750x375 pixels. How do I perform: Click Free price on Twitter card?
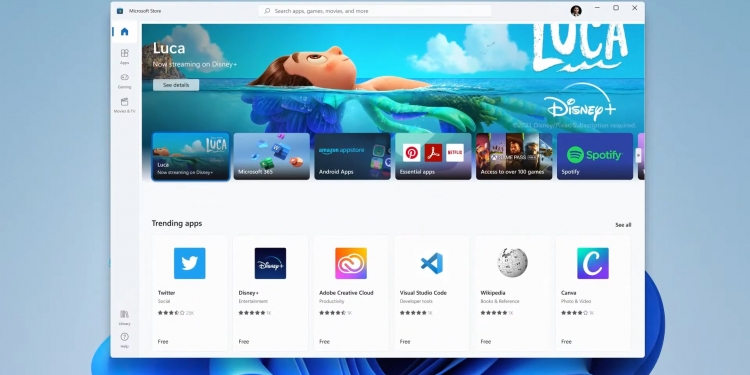pos(163,342)
